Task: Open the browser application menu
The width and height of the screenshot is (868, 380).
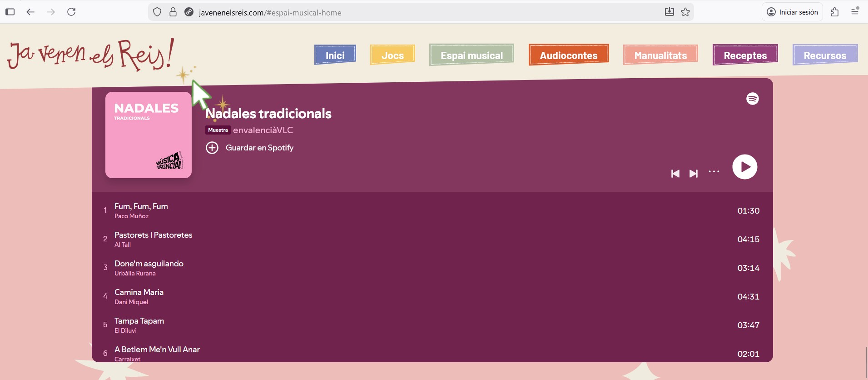Action: (855, 12)
